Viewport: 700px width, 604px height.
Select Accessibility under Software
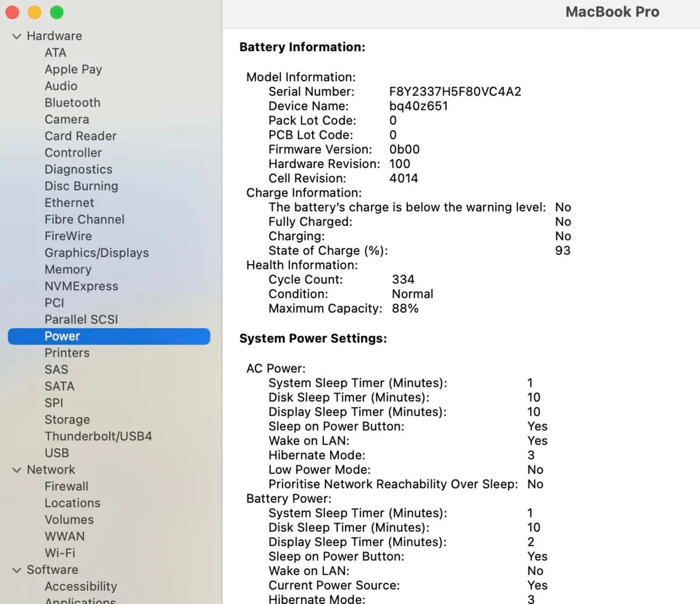tap(80, 587)
